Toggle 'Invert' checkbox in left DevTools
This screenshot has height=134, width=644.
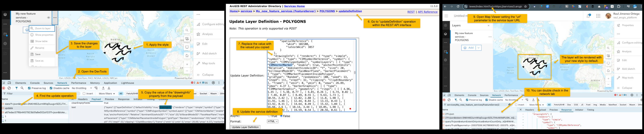[84, 94]
